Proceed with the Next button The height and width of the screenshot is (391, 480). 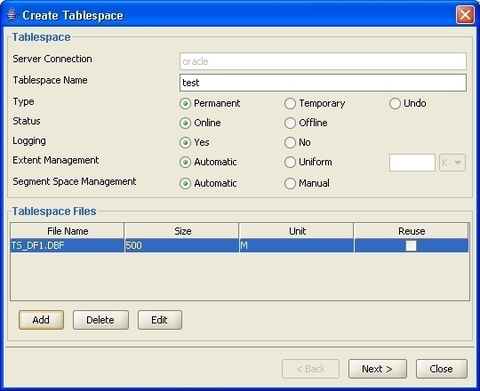coord(377,369)
